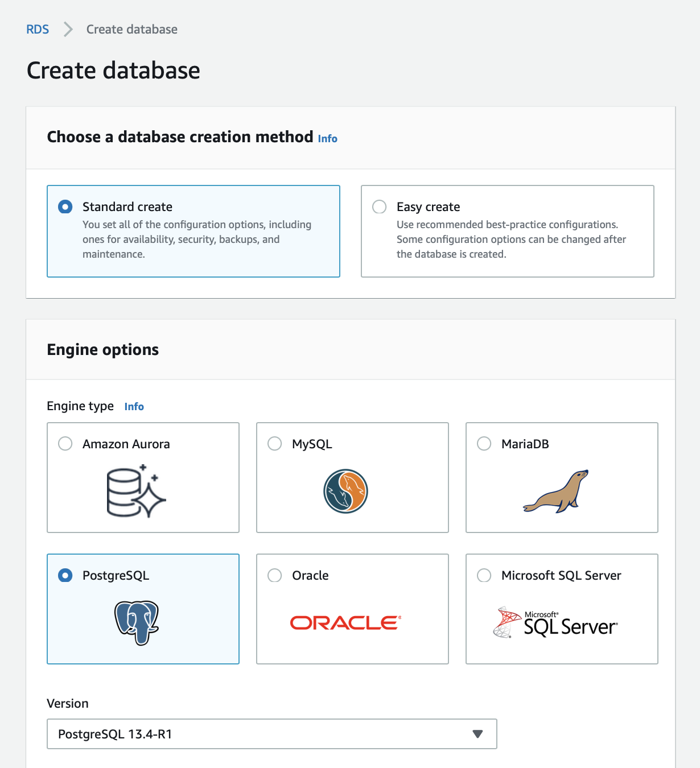The image size is (700, 768).
Task: Click the Easy create option label
Action: point(429,207)
